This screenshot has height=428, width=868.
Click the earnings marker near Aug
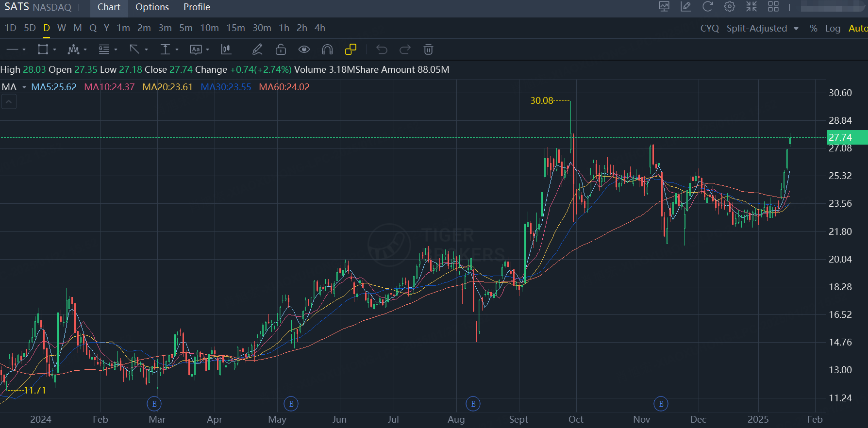coord(473,404)
